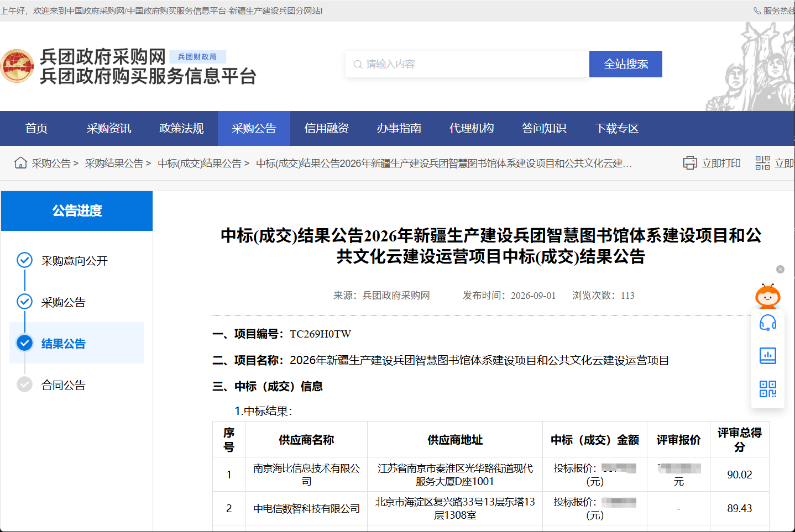Viewport: 795px width, 532px height.
Task: Click the 兵团政府采购网 site logo emblem
Action: tap(17, 66)
